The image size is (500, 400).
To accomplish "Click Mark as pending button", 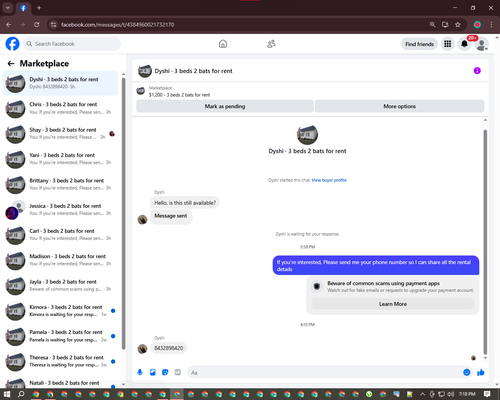I will [x=225, y=106].
